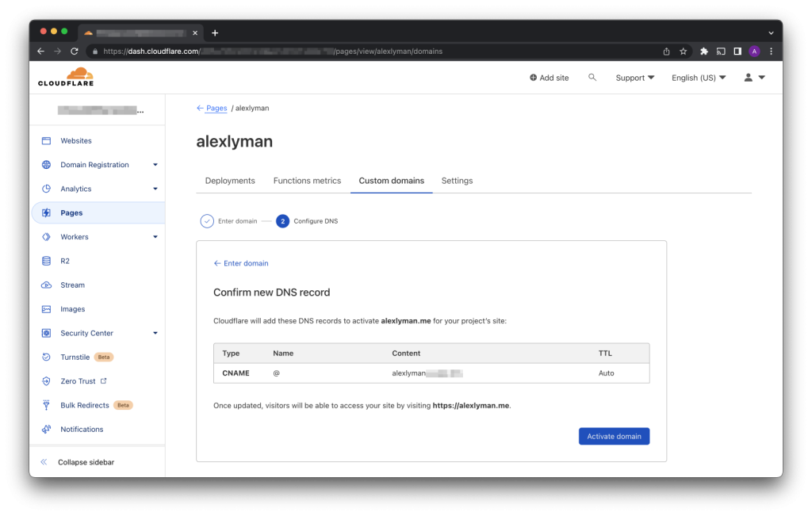Click the Websites icon in sidebar
This screenshot has width=812, height=516.
46,141
